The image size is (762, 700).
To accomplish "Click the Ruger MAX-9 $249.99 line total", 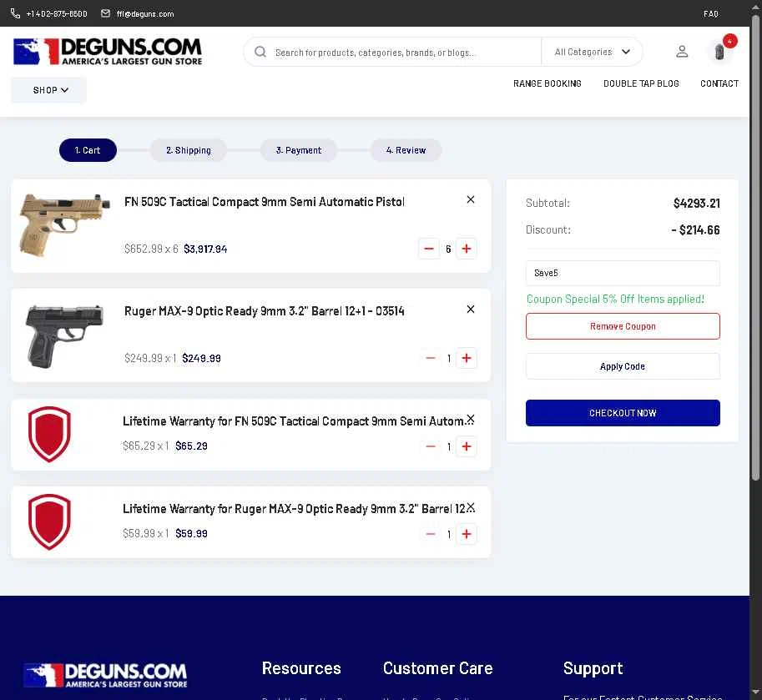I will 201,359.
